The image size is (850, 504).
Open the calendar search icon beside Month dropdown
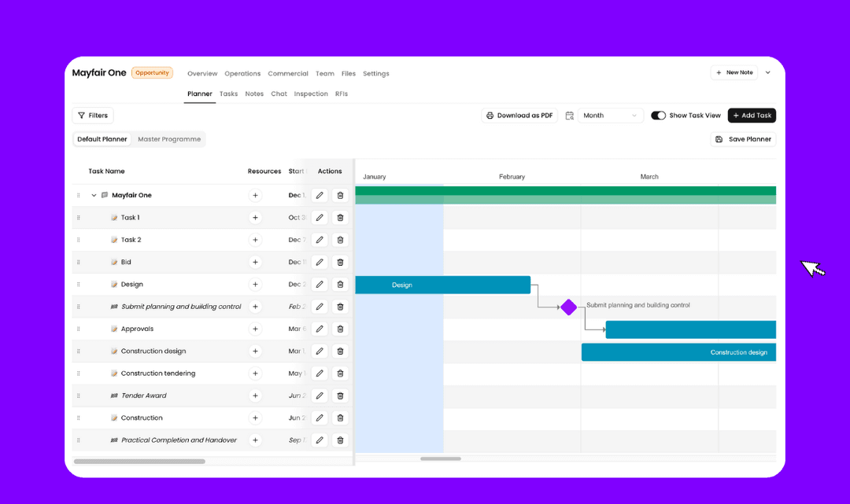pos(569,115)
